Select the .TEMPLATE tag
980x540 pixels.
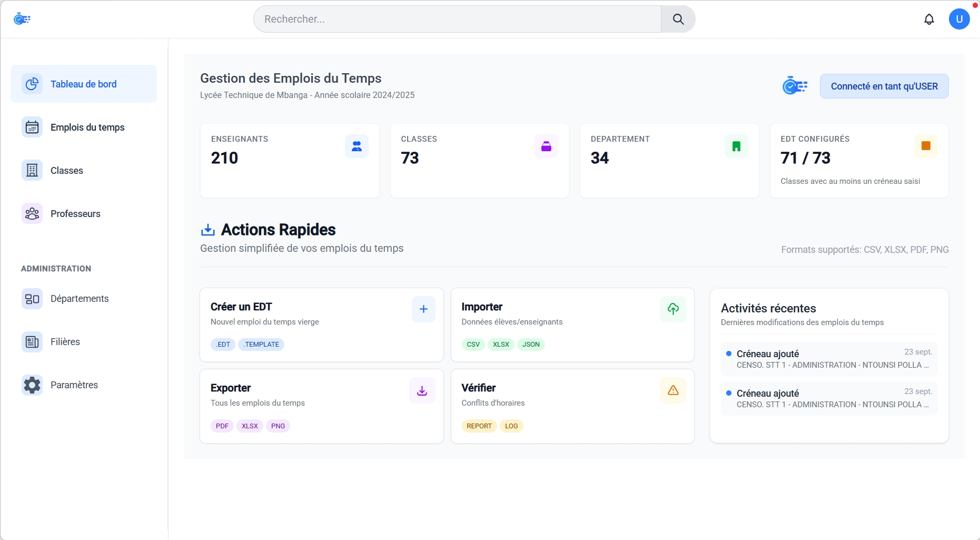[261, 345]
